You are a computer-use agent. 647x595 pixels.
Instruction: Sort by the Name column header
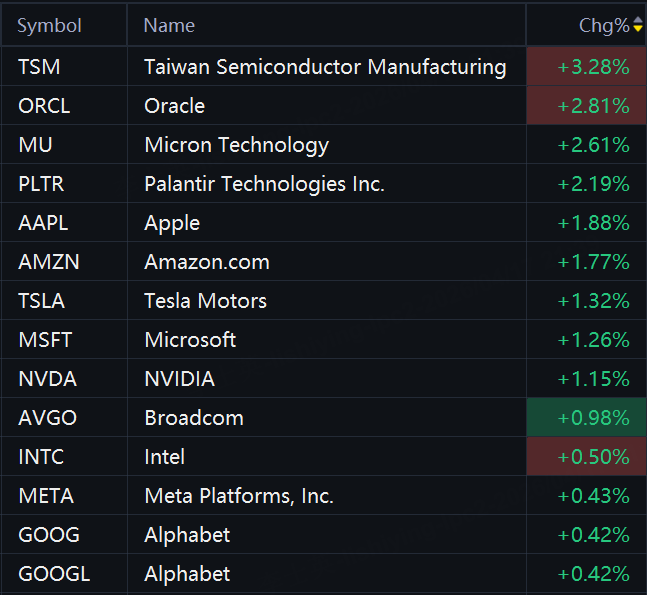click(169, 25)
